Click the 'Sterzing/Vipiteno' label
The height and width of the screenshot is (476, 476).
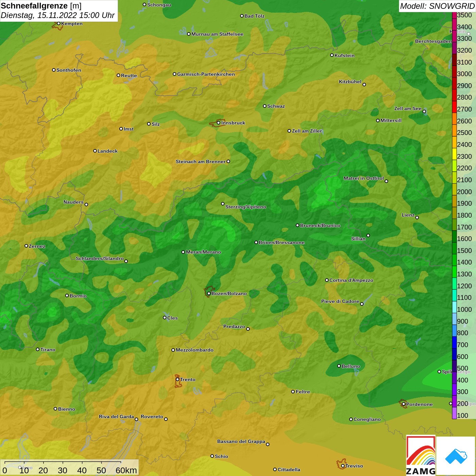tap(246, 207)
